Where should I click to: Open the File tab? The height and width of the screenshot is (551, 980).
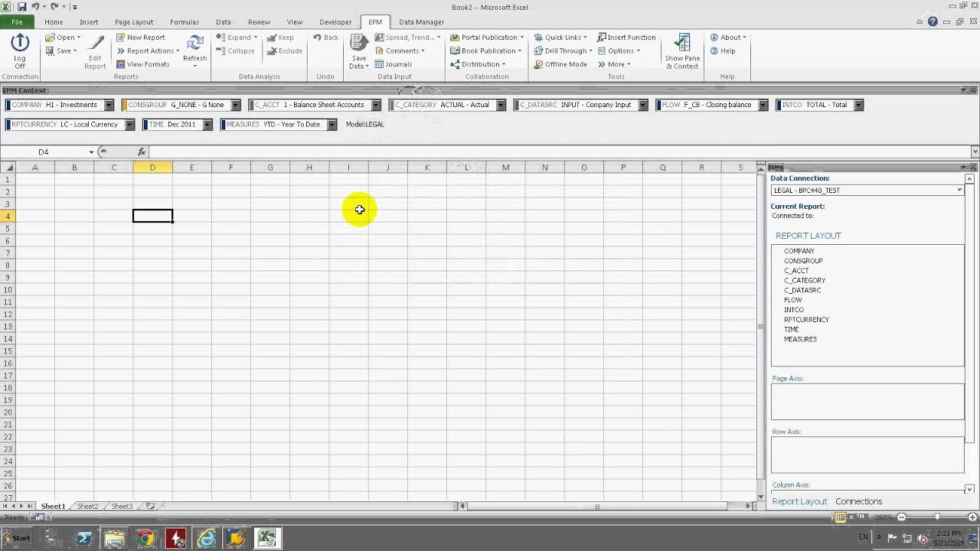tap(17, 22)
